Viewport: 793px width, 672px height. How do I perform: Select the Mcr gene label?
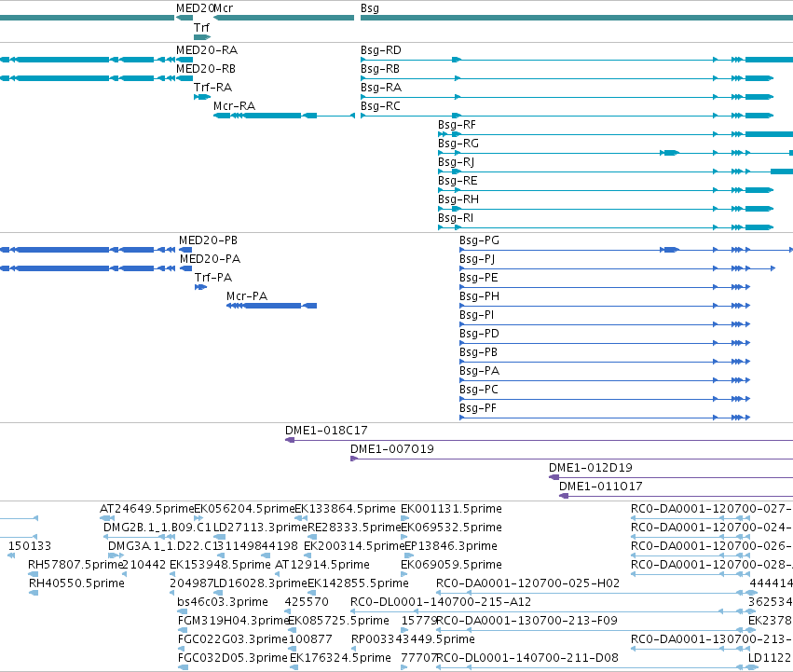223,8
